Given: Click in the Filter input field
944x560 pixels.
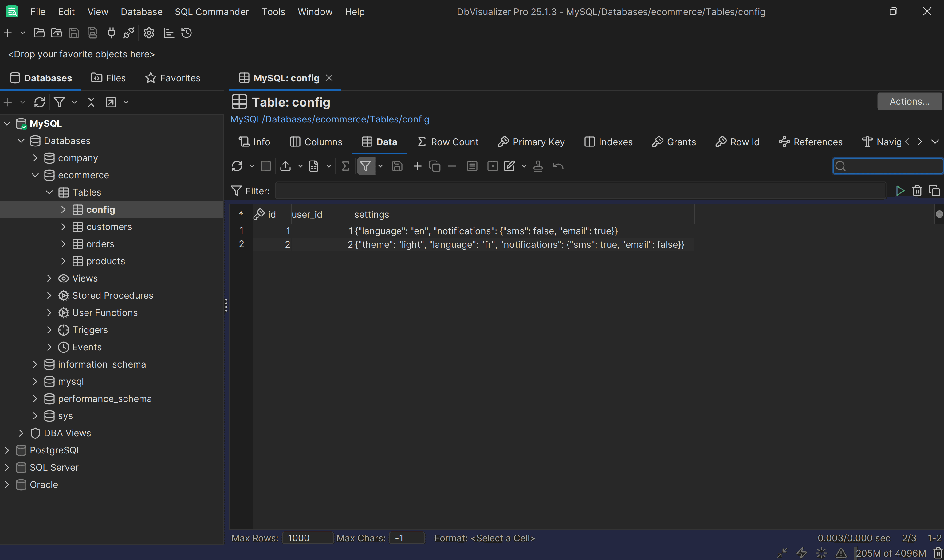Looking at the screenshot, I should (x=580, y=191).
